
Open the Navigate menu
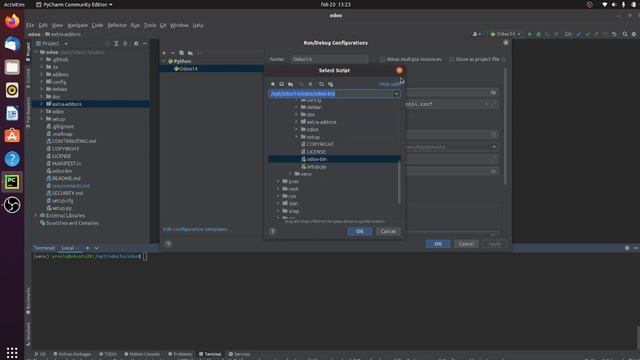[78, 25]
